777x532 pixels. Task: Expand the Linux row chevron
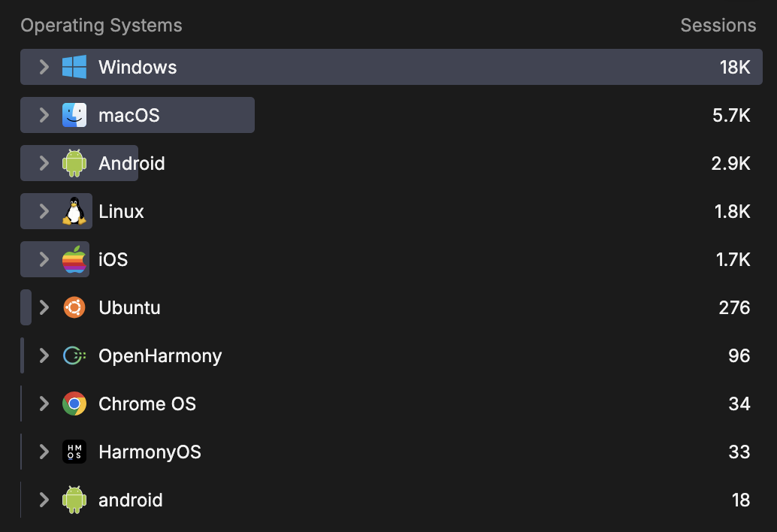click(x=44, y=211)
